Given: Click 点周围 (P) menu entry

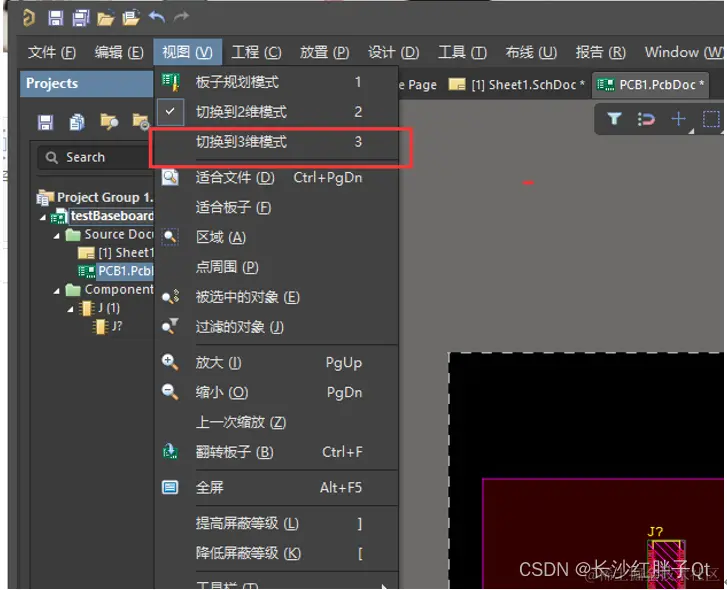Looking at the screenshot, I should [277, 267].
